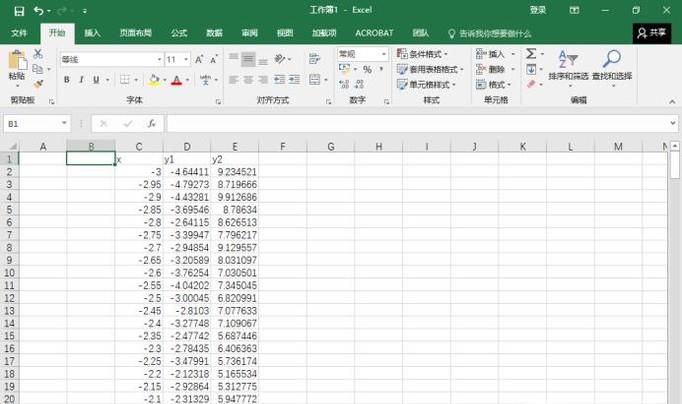Center text horizontally
682x404 pixels.
248,80
